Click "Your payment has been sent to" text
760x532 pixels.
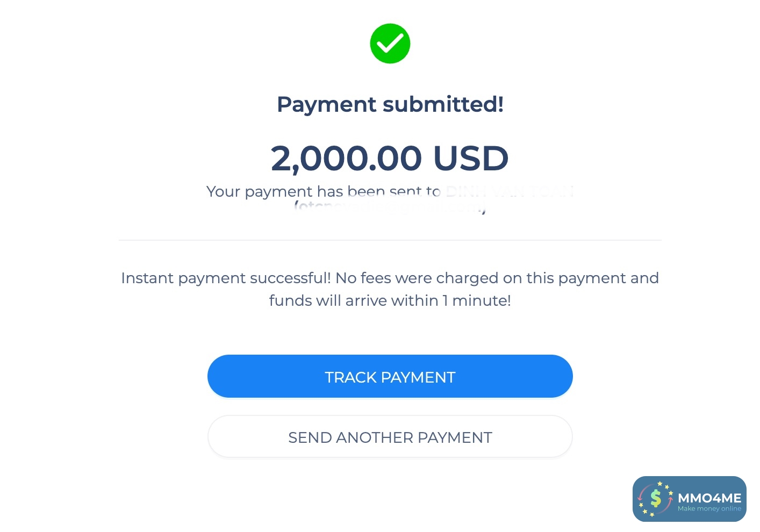pos(322,191)
